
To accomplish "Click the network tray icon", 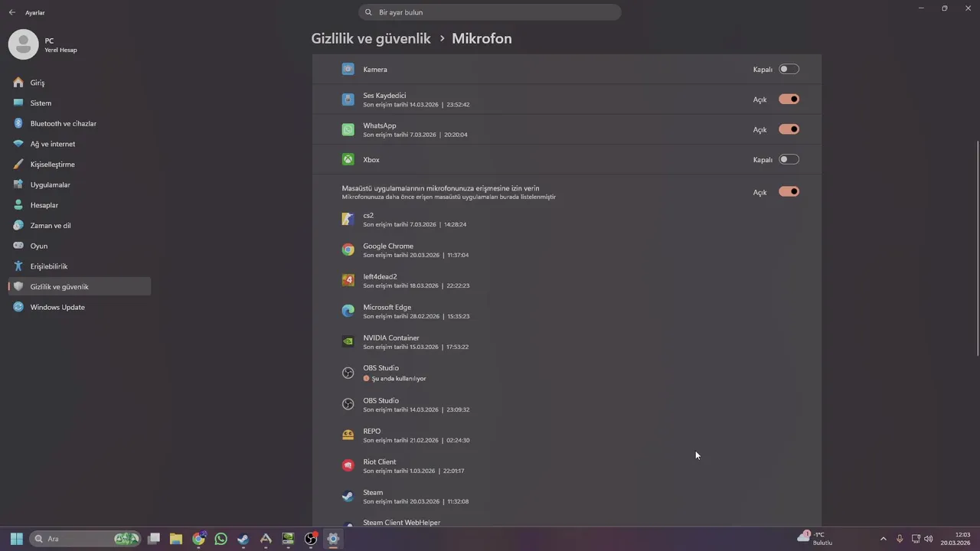I will coord(916,539).
